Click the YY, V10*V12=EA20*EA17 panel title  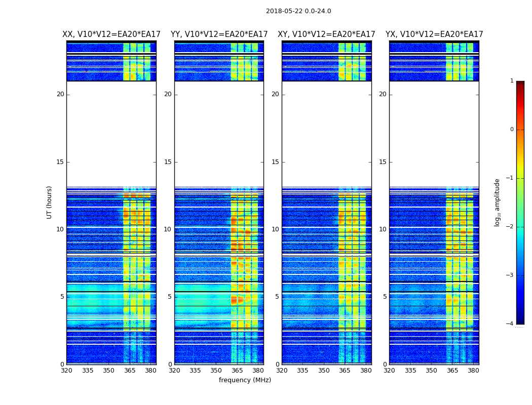point(219,34)
